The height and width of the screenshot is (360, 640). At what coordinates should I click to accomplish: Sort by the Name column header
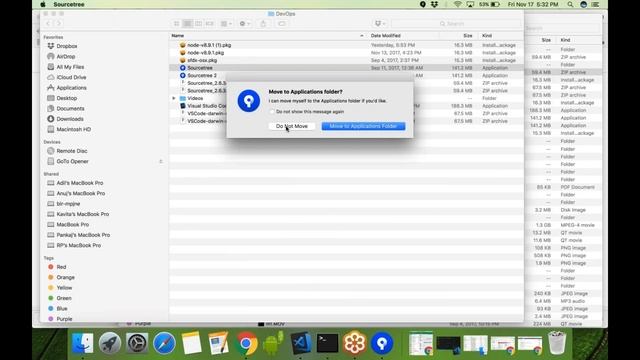[x=178, y=36]
